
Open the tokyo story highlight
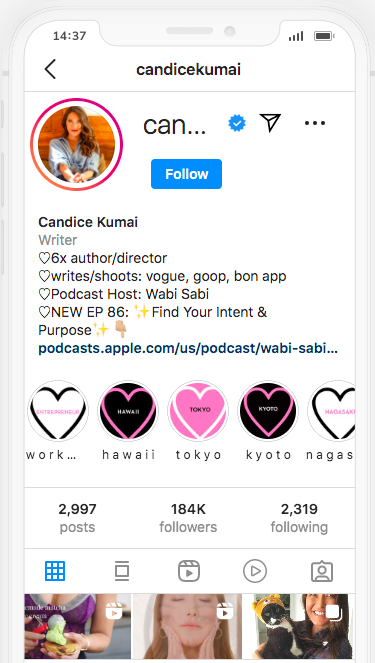[x=198, y=411]
